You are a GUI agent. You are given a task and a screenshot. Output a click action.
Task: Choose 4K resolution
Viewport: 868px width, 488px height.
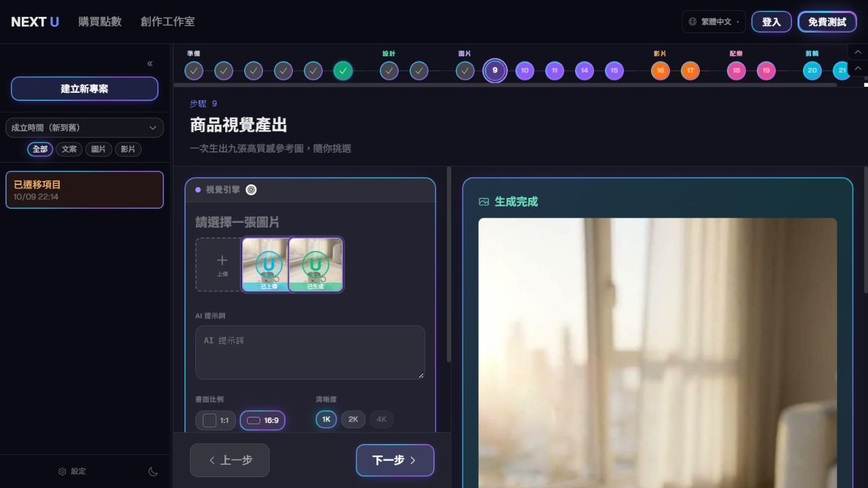point(382,420)
